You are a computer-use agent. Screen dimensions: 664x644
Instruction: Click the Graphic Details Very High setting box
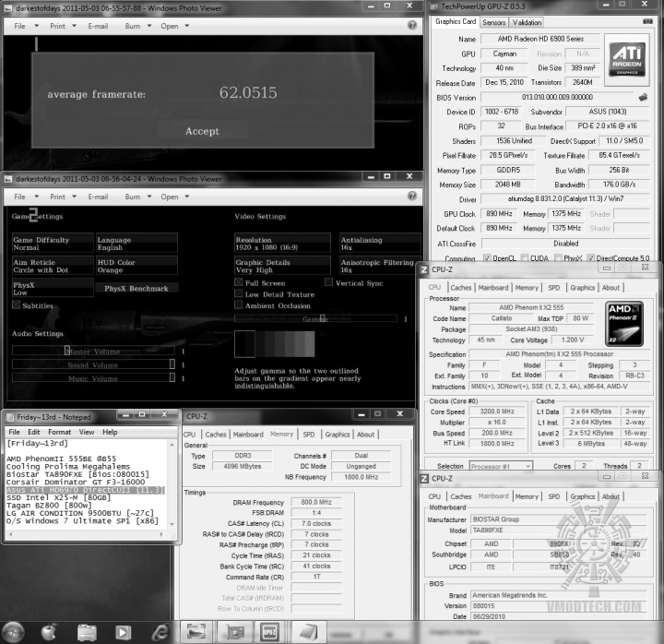coord(282,266)
